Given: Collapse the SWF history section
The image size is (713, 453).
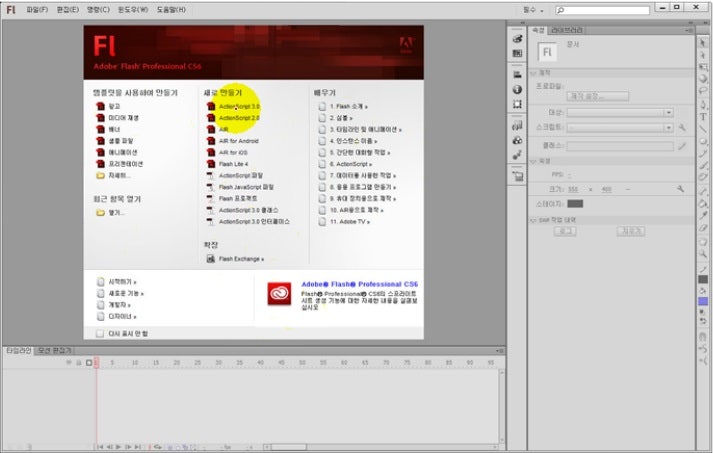Looking at the screenshot, I should tap(533, 220).
